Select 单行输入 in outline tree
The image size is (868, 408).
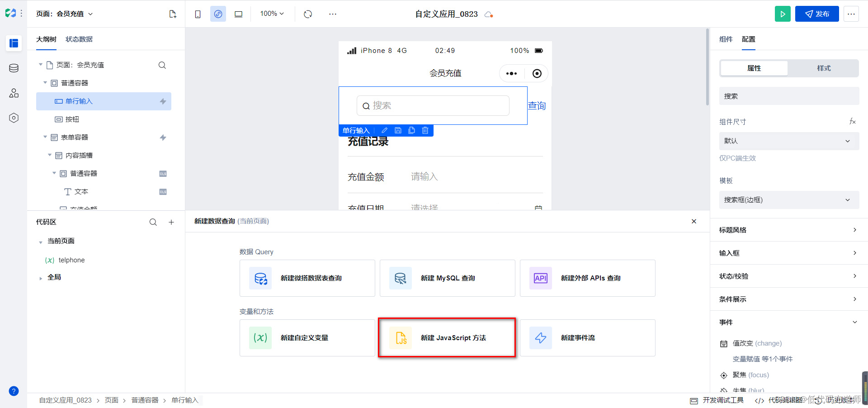[x=104, y=101]
